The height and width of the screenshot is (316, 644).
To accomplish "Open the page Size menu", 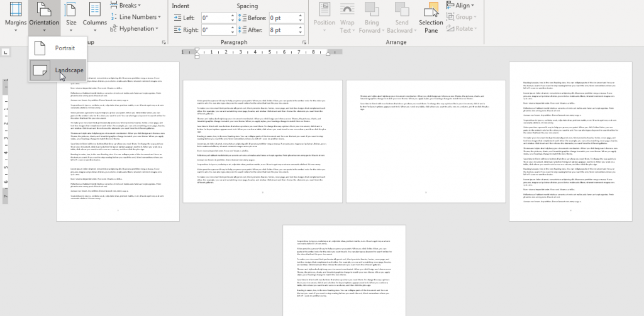I will [71, 16].
